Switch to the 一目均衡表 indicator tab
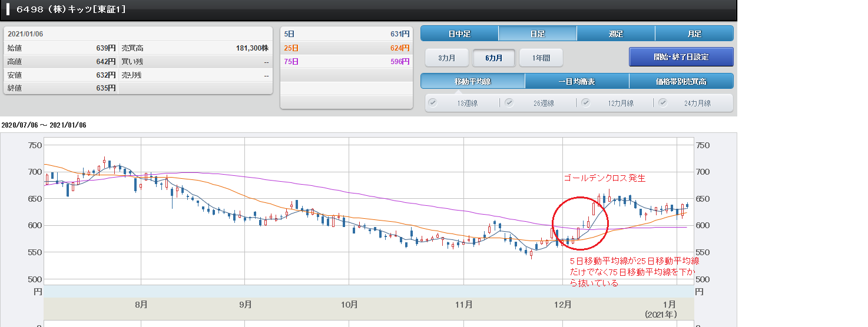The width and height of the screenshot is (868, 327). (577, 81)
